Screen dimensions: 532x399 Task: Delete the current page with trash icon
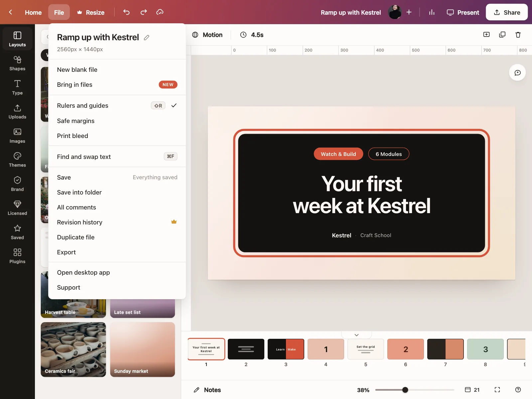click(518, 35)
